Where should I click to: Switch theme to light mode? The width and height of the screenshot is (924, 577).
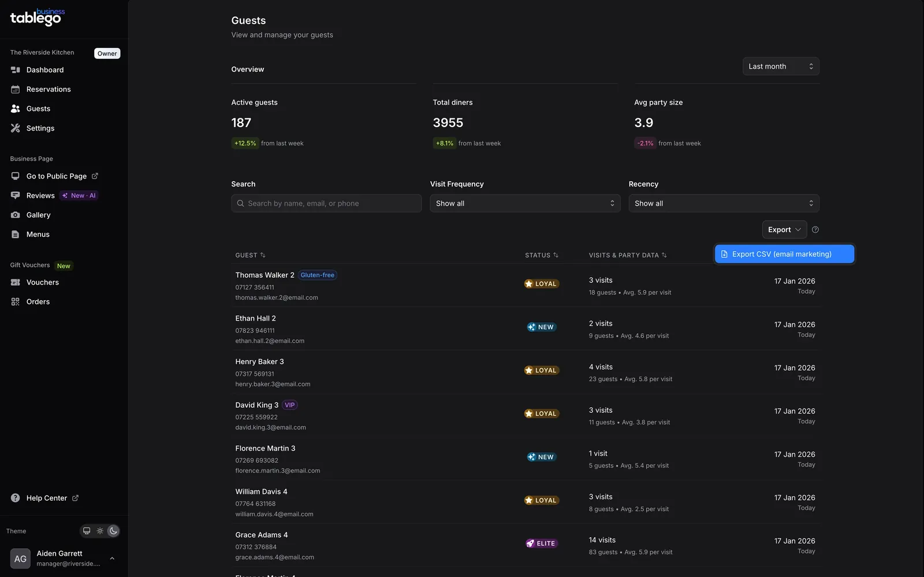[100, 531]
